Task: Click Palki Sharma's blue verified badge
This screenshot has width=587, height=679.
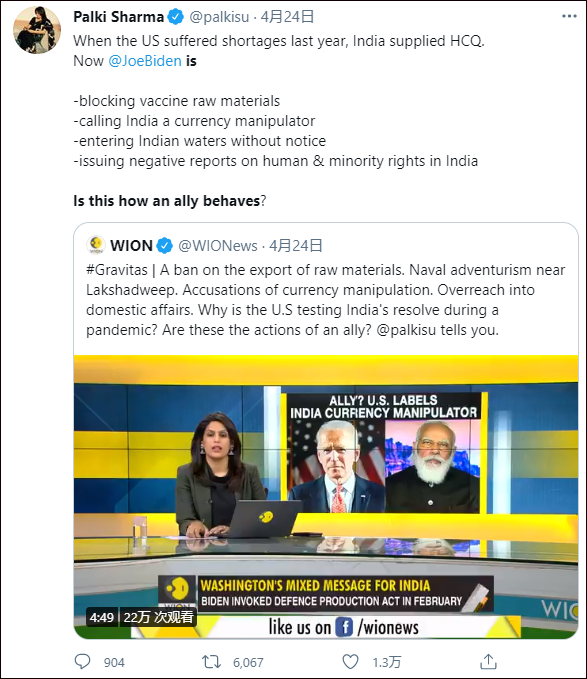Action: click(x=175, y=17)
